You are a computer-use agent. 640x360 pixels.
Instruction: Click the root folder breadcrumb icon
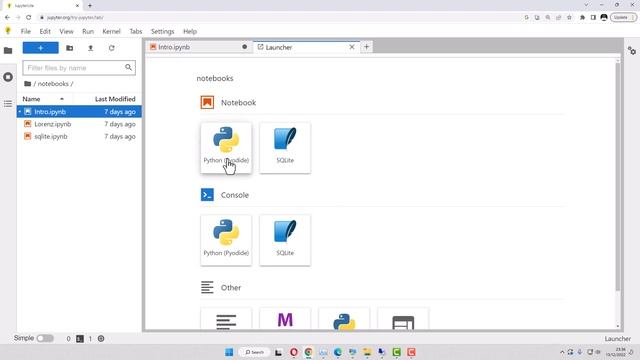click(x=27, y=84)
